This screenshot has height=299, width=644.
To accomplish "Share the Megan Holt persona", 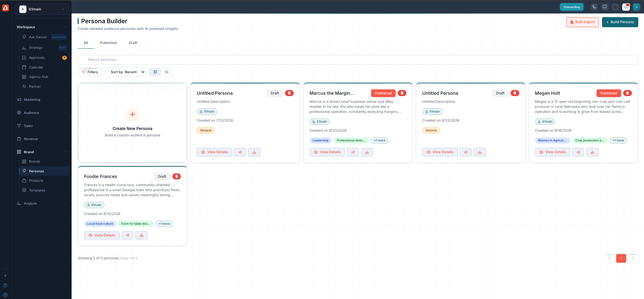I will [578, 152].
